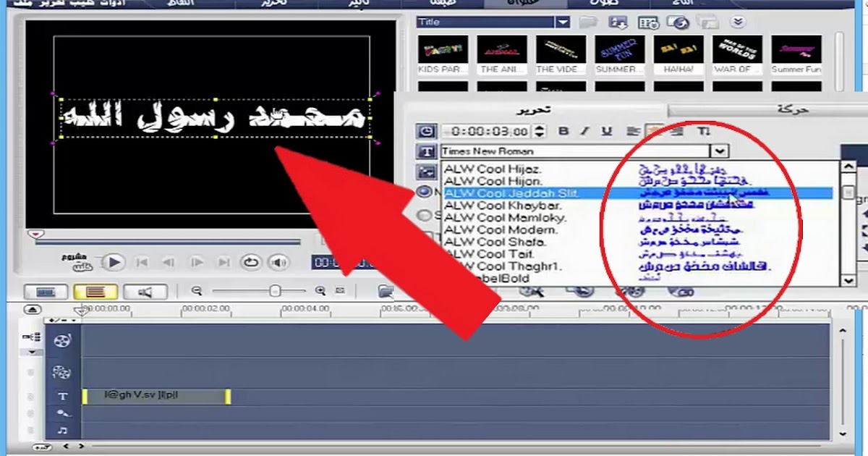
Task: Click the eject-style button above the tracks
Action: click(x=33, y=310)
